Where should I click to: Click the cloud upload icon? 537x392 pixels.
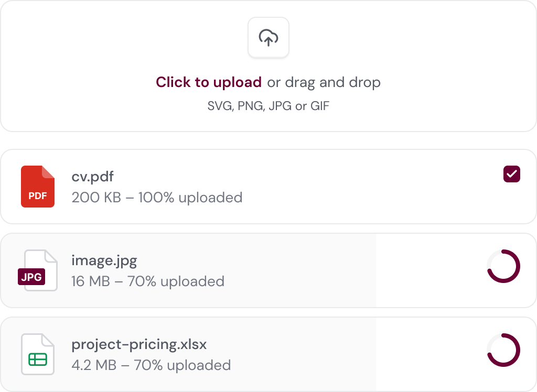click(268, 37)
